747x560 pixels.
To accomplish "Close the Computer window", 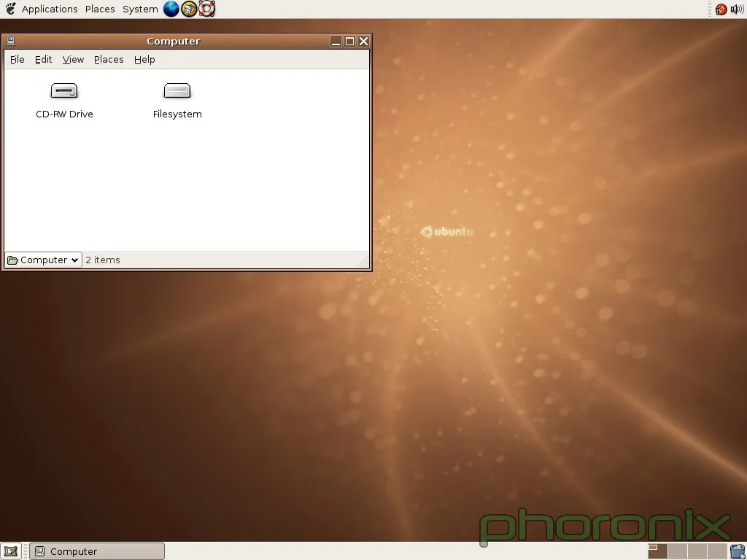I will (363, 42).
